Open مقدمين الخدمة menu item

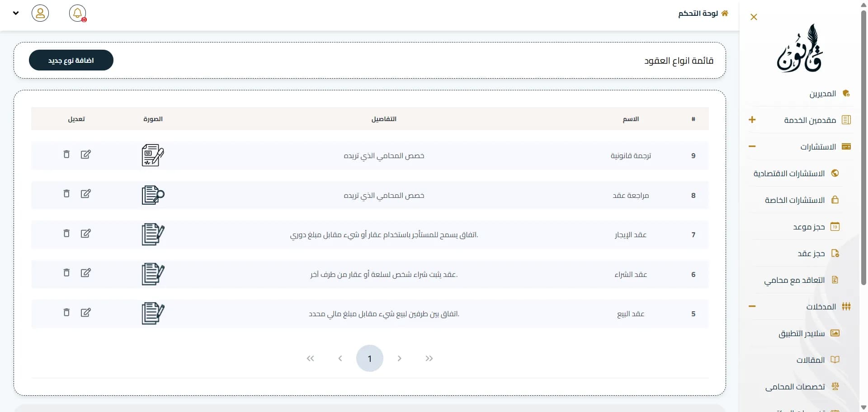810,120
